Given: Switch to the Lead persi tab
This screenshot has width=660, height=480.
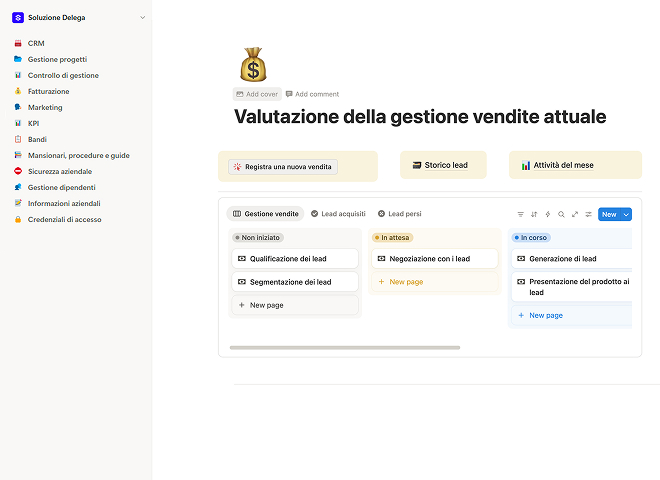Looking at the screenshot, I should pos(400,214).
